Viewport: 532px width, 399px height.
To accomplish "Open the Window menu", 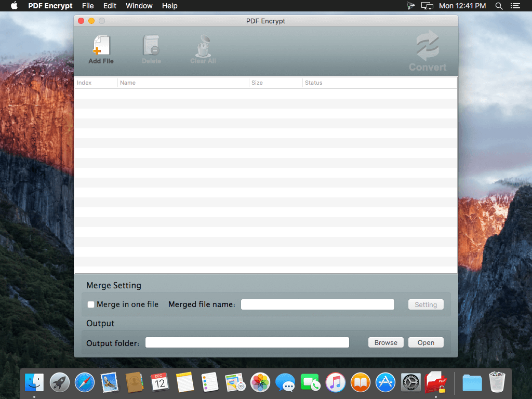I will [x=139, y=6].
